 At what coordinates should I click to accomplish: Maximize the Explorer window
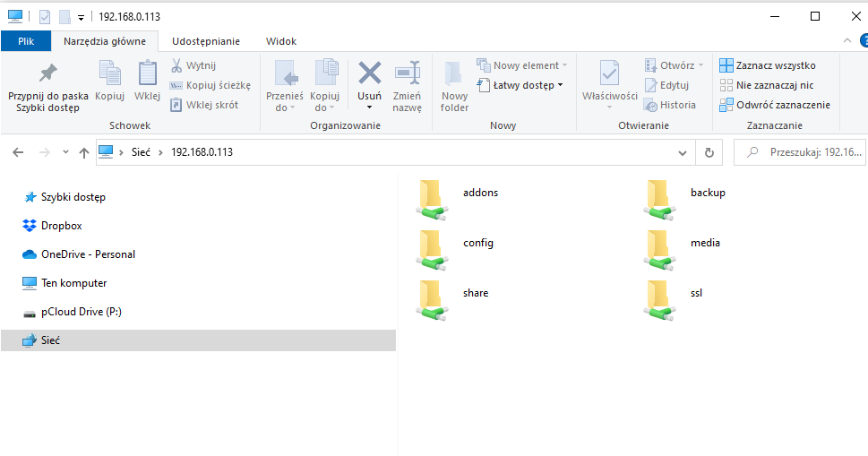(815, 16)
